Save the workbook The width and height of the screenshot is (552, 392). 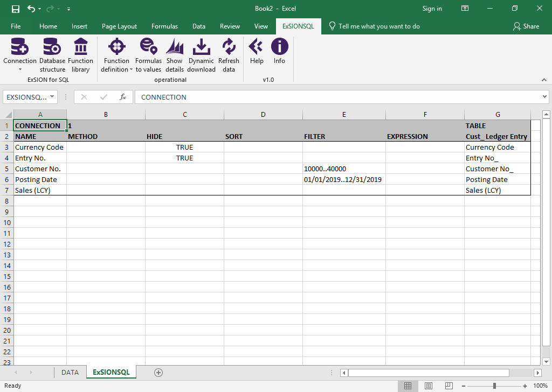point(16,9)
